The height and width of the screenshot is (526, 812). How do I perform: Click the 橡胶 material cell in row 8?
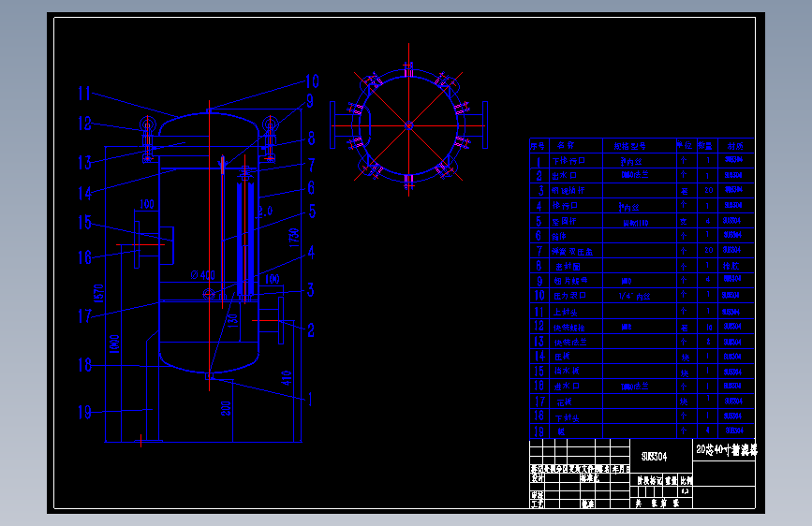(x=731, y=266)
